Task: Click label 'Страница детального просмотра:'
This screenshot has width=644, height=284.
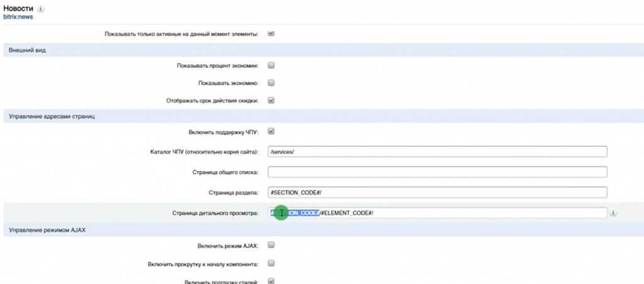Action: tap(216, 214)
